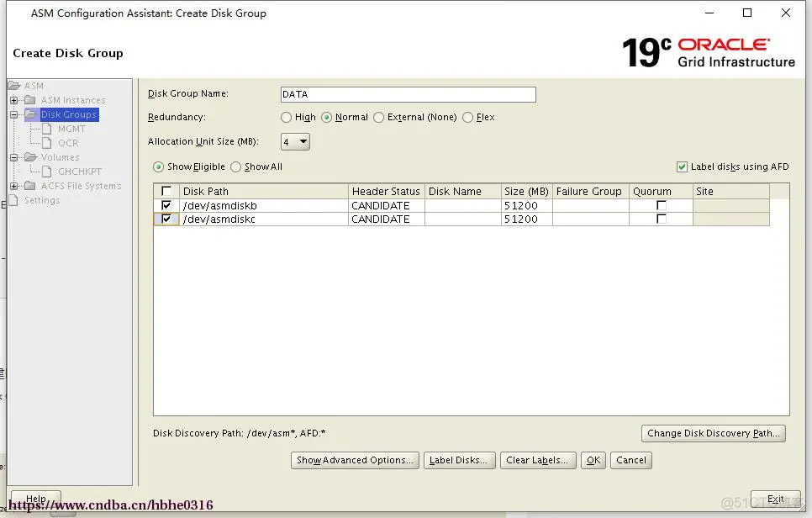Switch to Show All disks
Viewport: 812px width, 518px height.
[235, 166]
